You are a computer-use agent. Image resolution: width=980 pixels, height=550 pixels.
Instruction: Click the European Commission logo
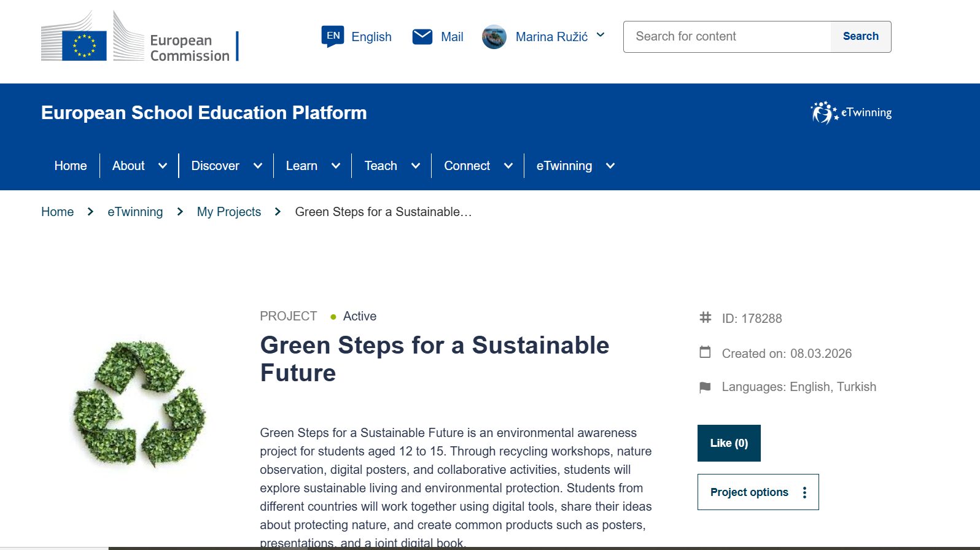pyautogui.click(x=140, y=37)
